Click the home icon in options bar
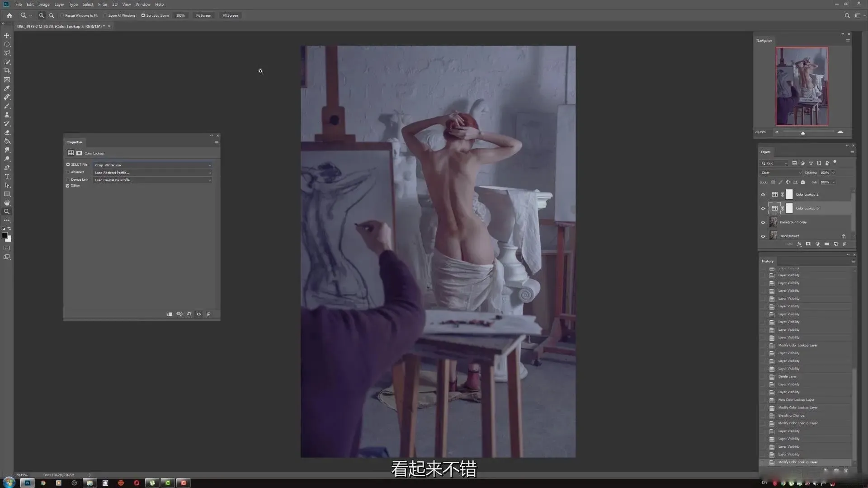The height and width of the screenshot is (488, 868). 9,15
